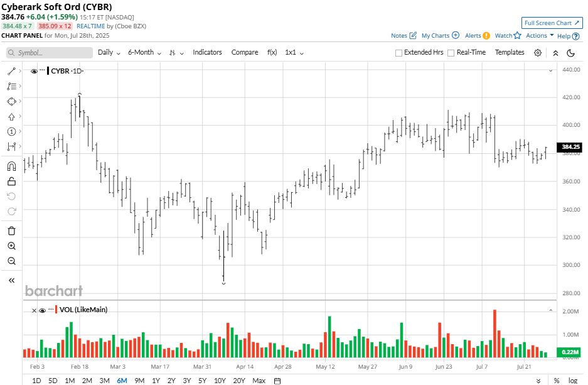588x385 pixels.
Task: Toggle log scale button
Action: pos(572,381)
